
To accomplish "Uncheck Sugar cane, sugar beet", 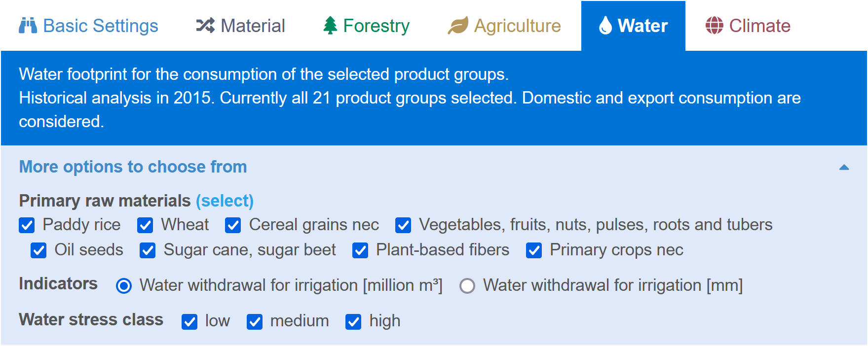I will point(148,250).
